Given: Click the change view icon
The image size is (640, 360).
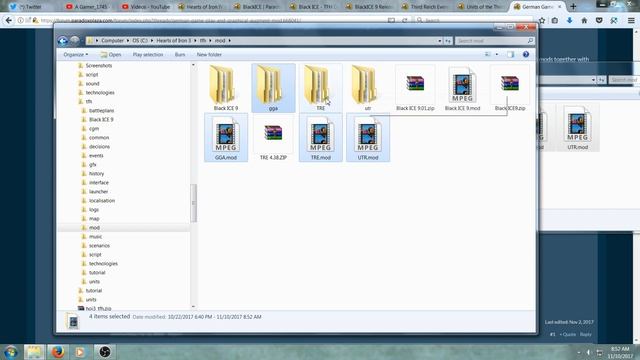Looking at the screenshot, I should point(487,54).
